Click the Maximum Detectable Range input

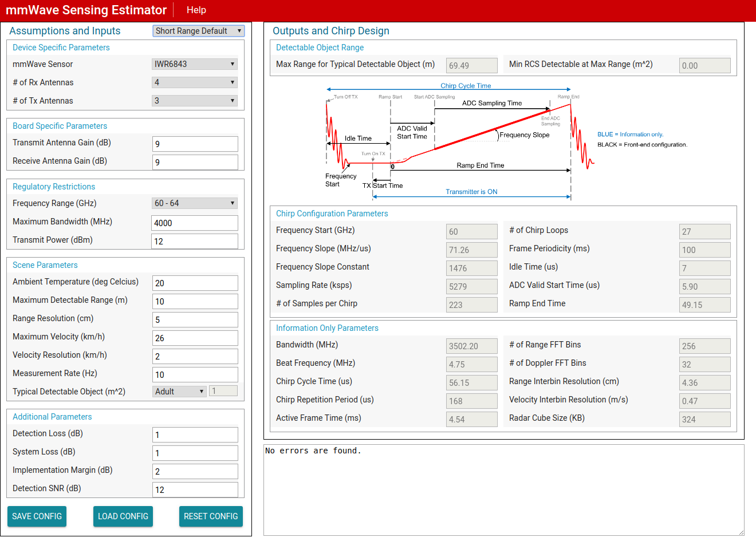(x=195, y=301)
